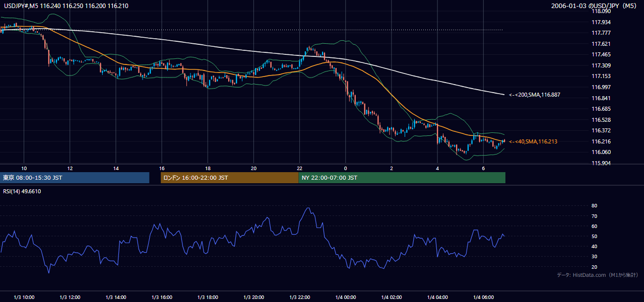
Task: Click hour label 22 under price chart
Action: coord(299,168)
